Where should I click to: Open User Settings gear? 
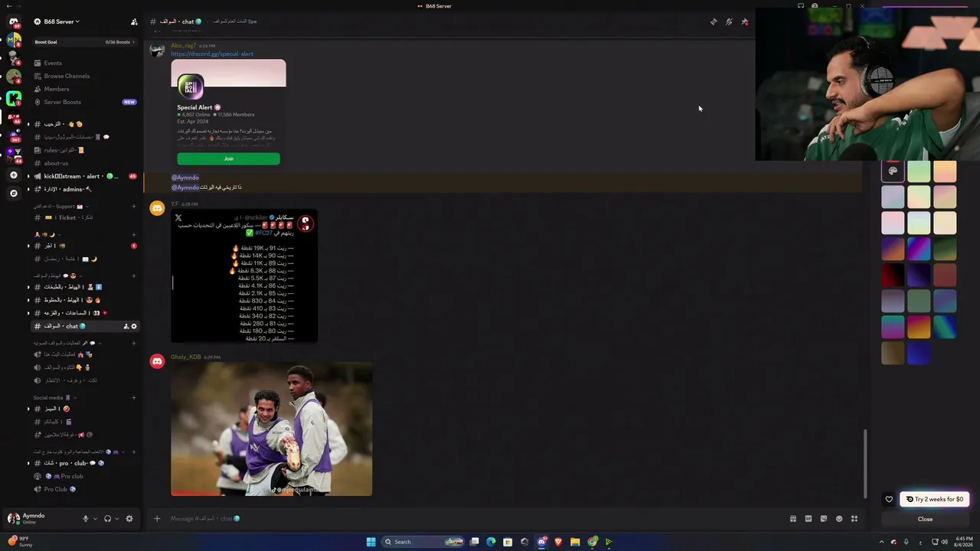click(129, 519)
